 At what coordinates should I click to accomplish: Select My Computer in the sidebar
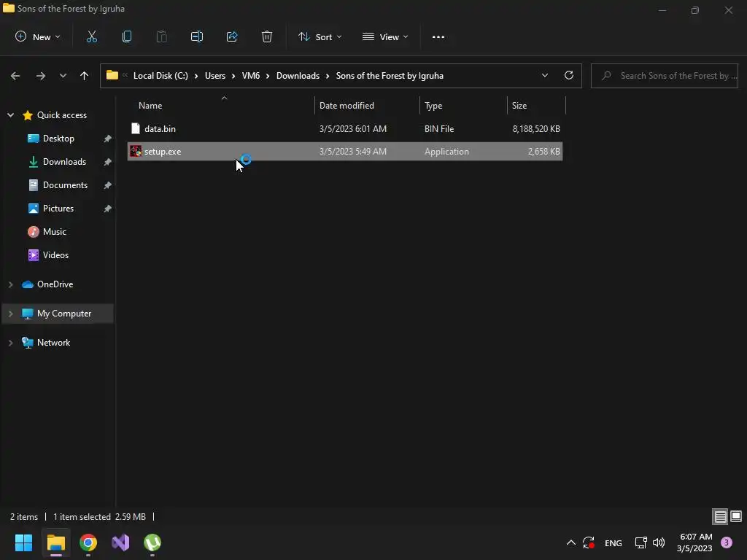click(64, 314)
